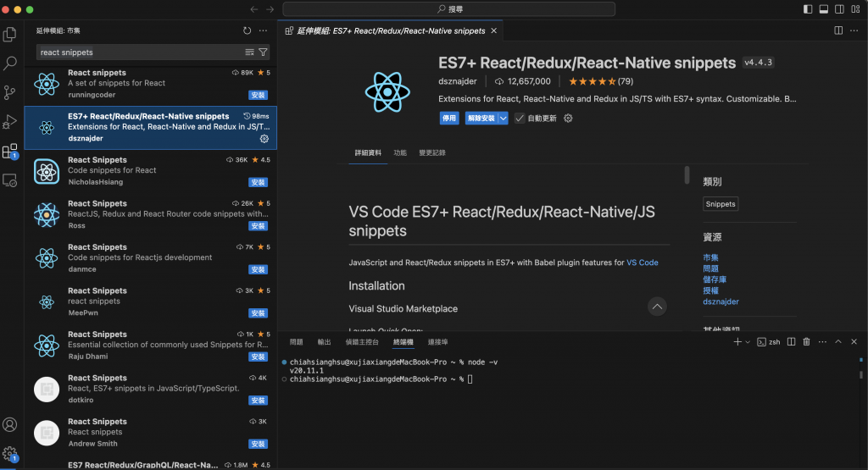Screen dimensions: 868x470
Task: Click the top command center search bar
Action: (x=449, y=9)
